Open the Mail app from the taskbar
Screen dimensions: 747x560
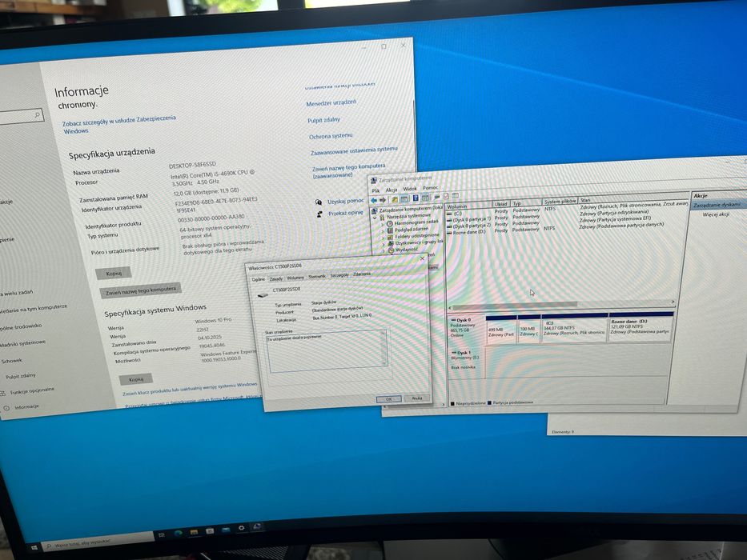tap(225, 530)
